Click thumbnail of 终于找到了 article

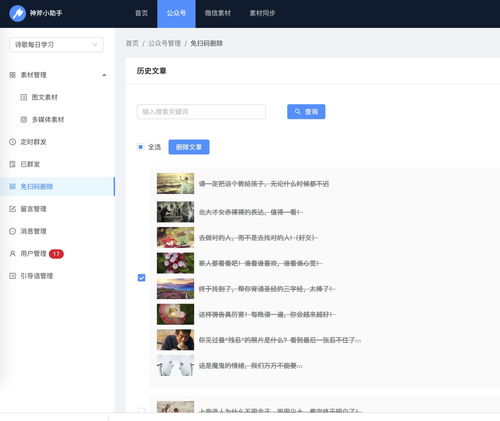[175, 289]
